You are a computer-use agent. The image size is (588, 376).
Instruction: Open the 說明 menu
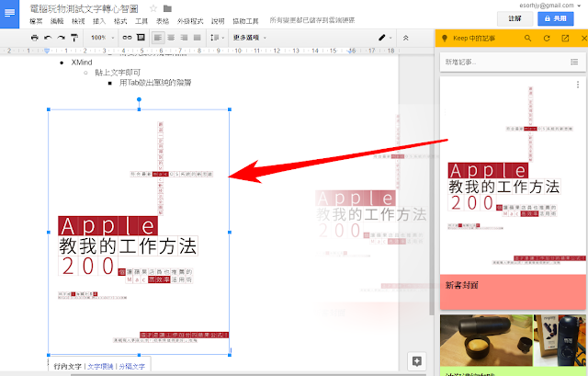[x=218, y=21]
